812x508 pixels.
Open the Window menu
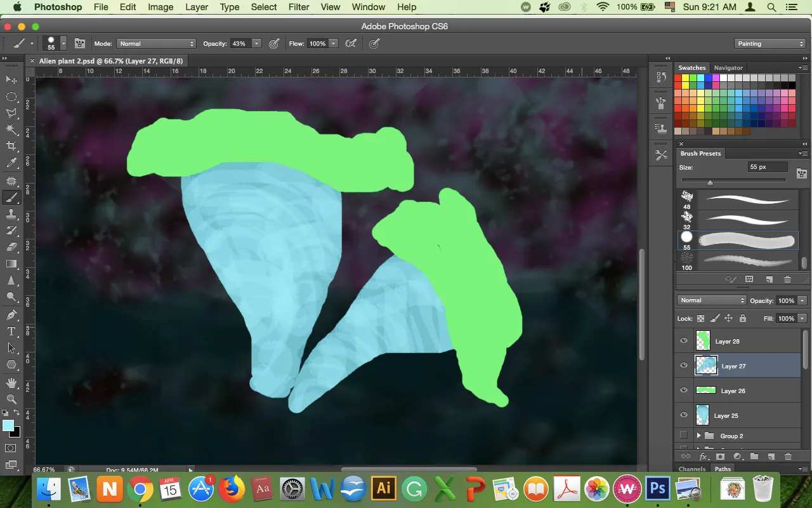click(x=369, y=7)
